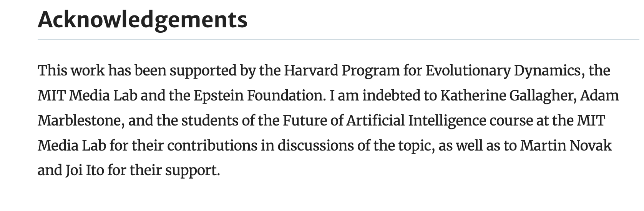The height and width of the screenshot is (211, 644).
Task: Click the words "Artificial Intelligence"
Action: click(x=416, y=121)
